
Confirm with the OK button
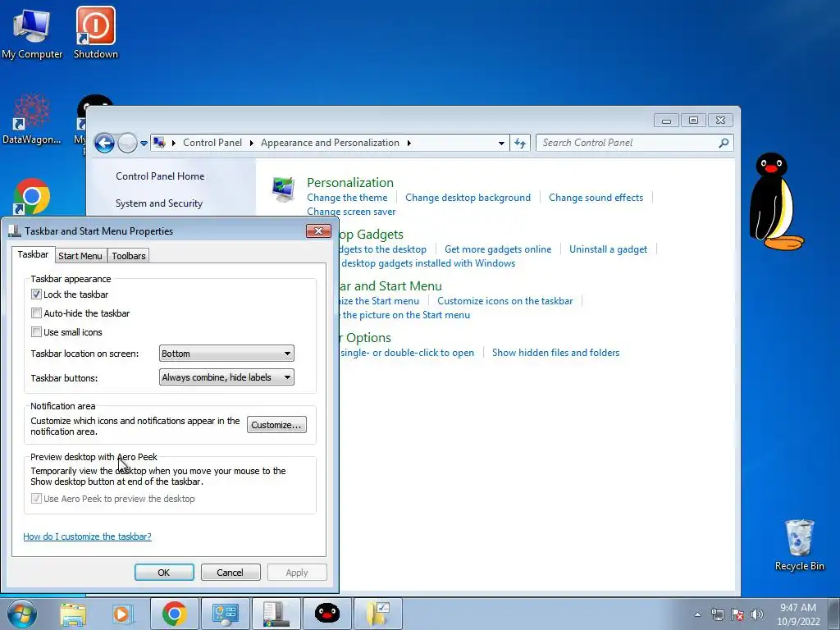coord(164,572)
